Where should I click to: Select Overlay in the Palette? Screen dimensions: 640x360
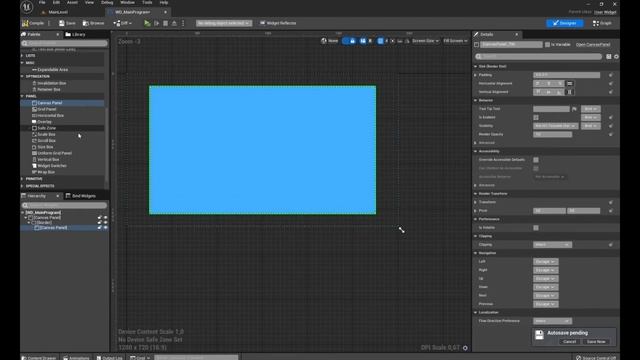[44, 122]
